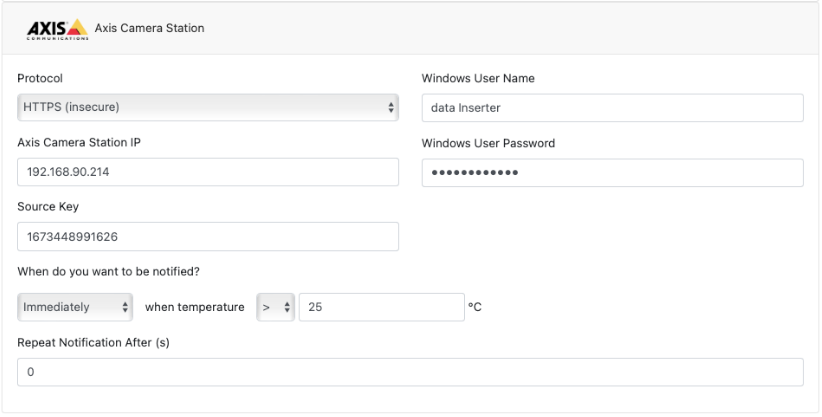Expand the Immediately notification timing dropdown
This screenshot has width=822, height=417.
coord(75,307)
